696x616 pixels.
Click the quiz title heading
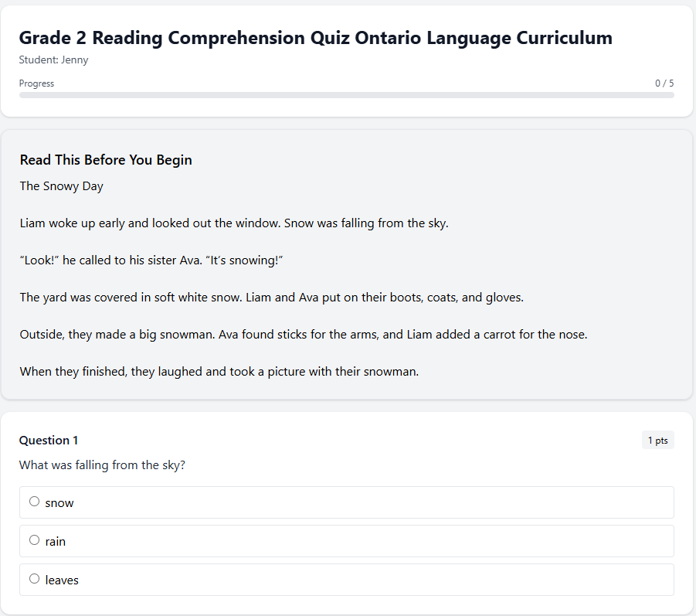(316, 37)
